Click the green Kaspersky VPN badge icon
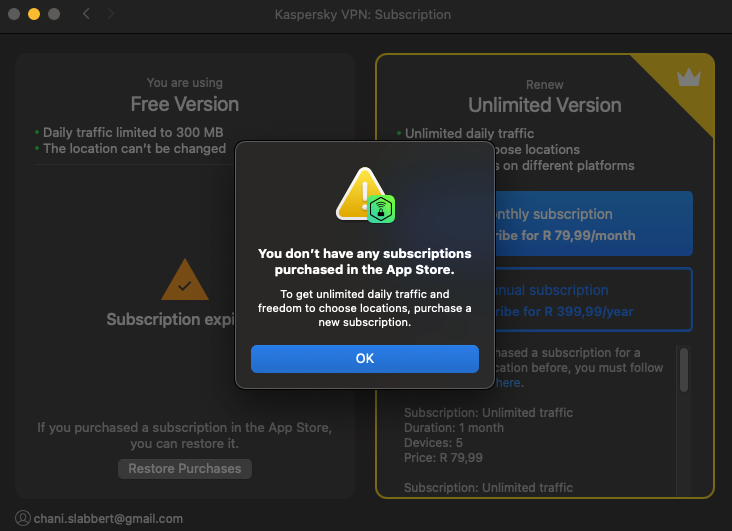The width and height of the screenshot is (732, 531). (x=381, y=209)
